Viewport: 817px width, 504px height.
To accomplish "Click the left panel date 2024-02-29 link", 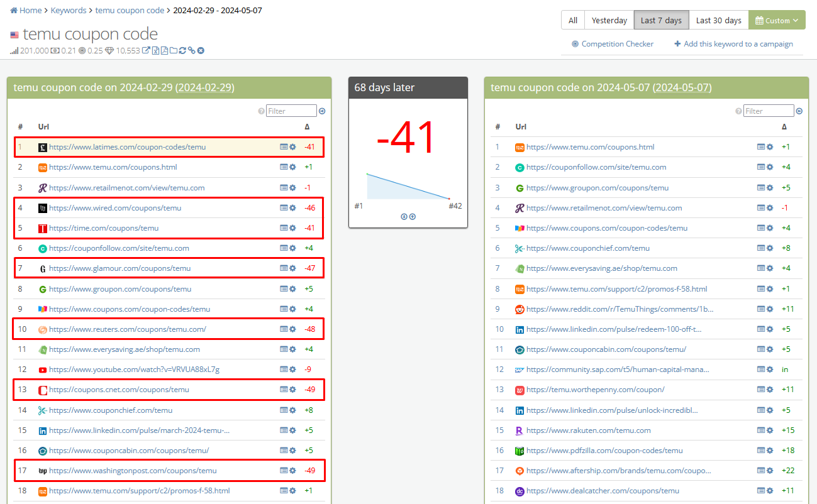I will click(x=204, y=88).
